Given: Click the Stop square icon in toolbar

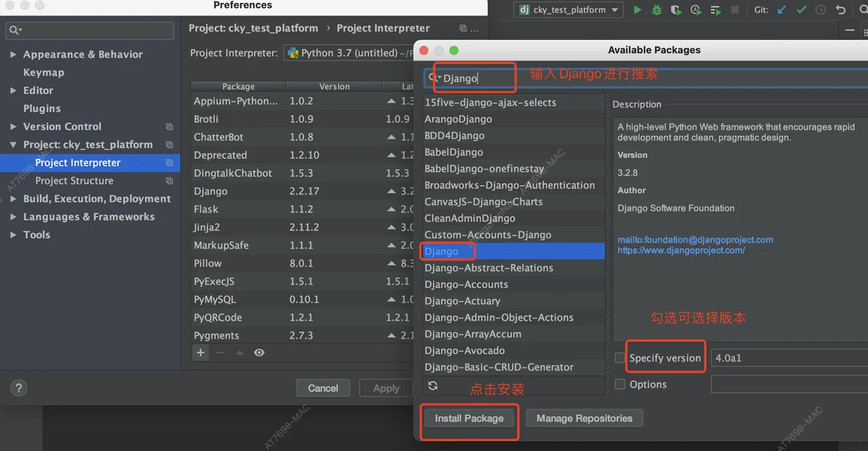Looking at the screenshot, I should (735, 10).
